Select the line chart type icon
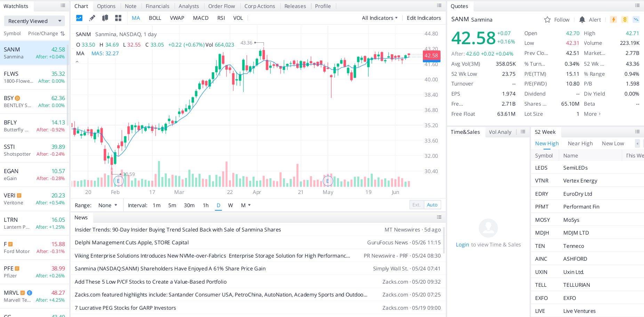644x317 pixels. tap(79, 18)
